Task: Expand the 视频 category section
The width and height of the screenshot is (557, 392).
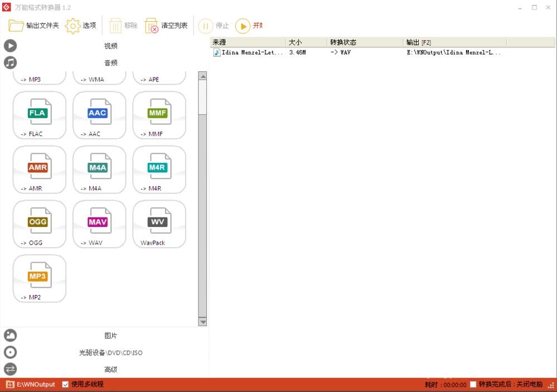Action: (110, 46)
